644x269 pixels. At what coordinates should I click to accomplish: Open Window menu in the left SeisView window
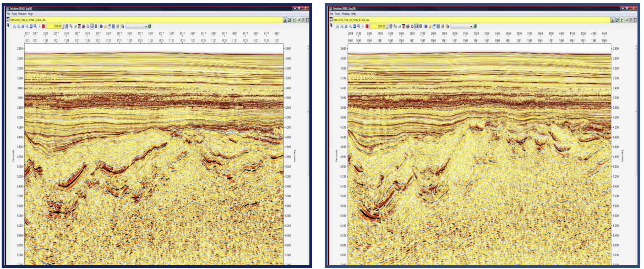pos(22,14)
